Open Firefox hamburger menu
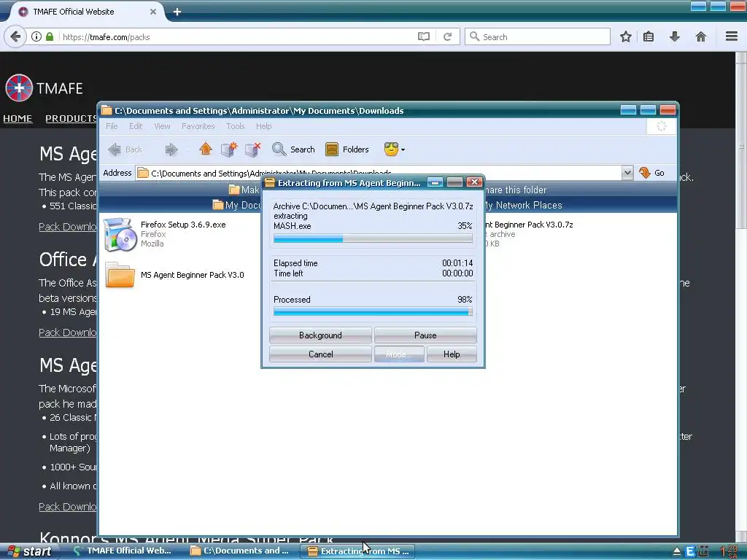The image size is (747, 560). tap(732, 36)
